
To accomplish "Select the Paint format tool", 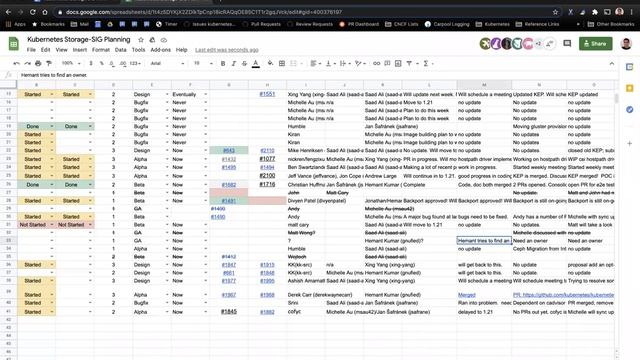I will click(49, 63).
